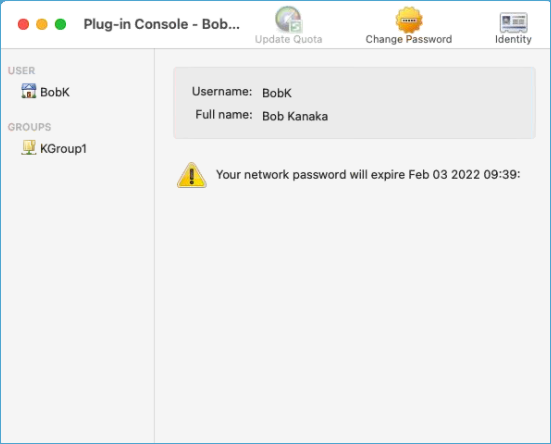Click the yellow password expiry warning icon
The image size is (551, 444).
coord(192,175)
